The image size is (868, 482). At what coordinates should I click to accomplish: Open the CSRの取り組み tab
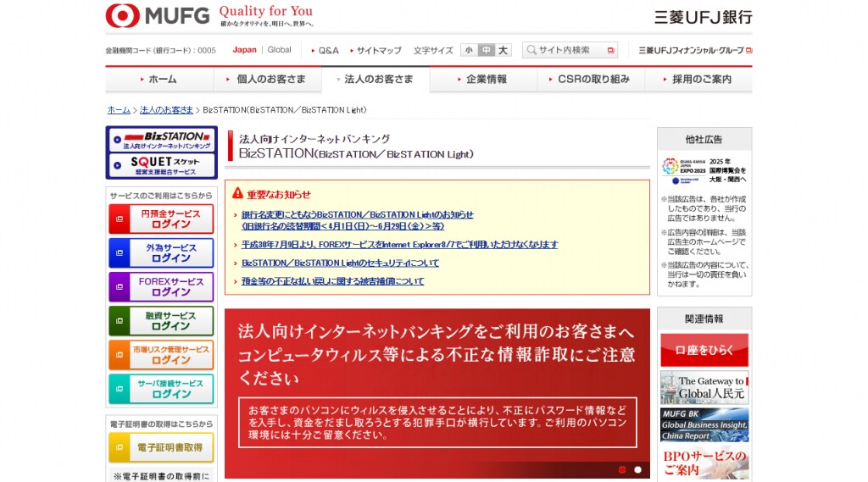[591, 79]
